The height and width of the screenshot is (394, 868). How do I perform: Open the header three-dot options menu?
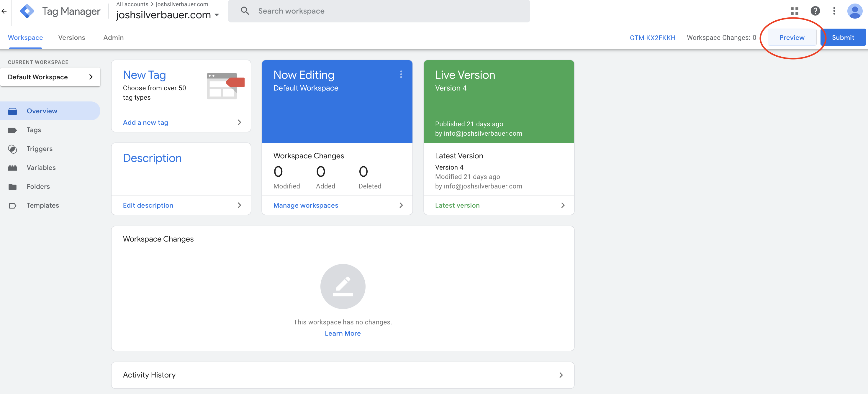(x=834, y=11)
